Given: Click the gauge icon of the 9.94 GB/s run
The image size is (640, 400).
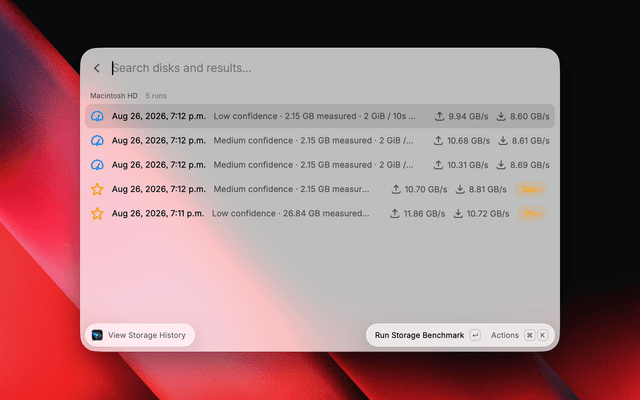Looking at the screenshot, I should click(x=97, y=116).
